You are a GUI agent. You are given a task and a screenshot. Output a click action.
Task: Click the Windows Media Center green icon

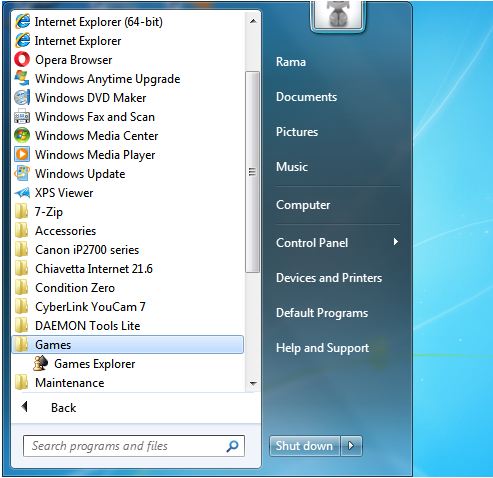click(x=22, y=136)
